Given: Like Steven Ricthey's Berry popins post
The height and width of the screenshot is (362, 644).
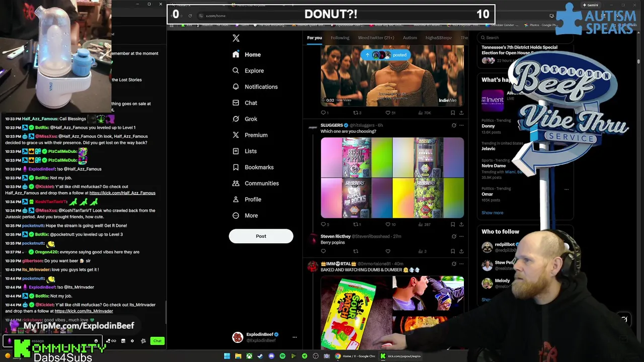Looking at the screenshot, I should [388, 251].
